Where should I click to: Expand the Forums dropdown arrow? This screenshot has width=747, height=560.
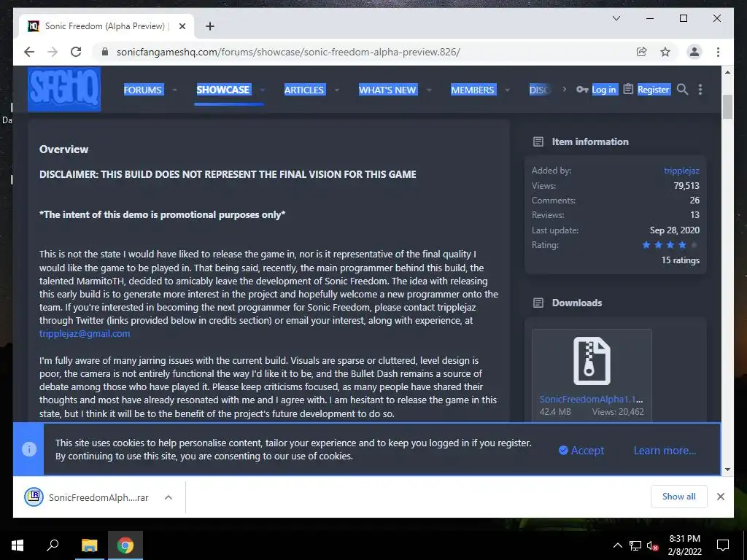174,90
